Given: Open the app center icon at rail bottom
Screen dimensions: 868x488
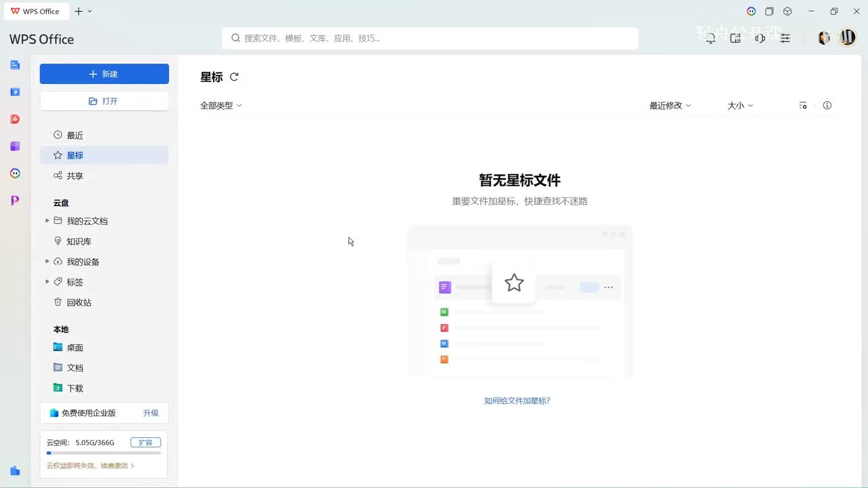Looking at the screenshot, I should pyautogui.click(x=15, y=470).
